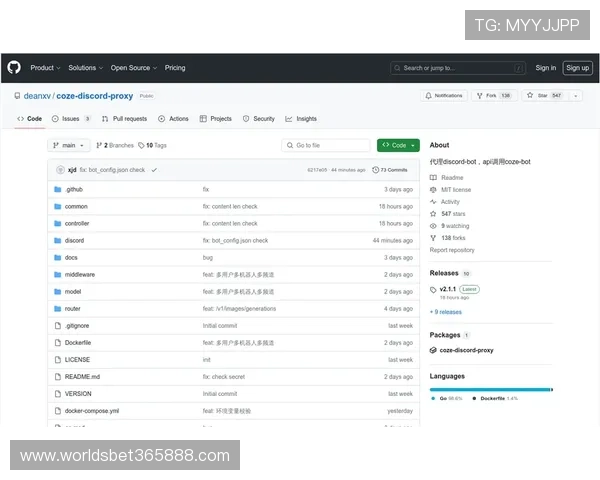Expand the Star lists dropdown arrow
Screen dimensions: 600x480
click(x=576, y=96)
